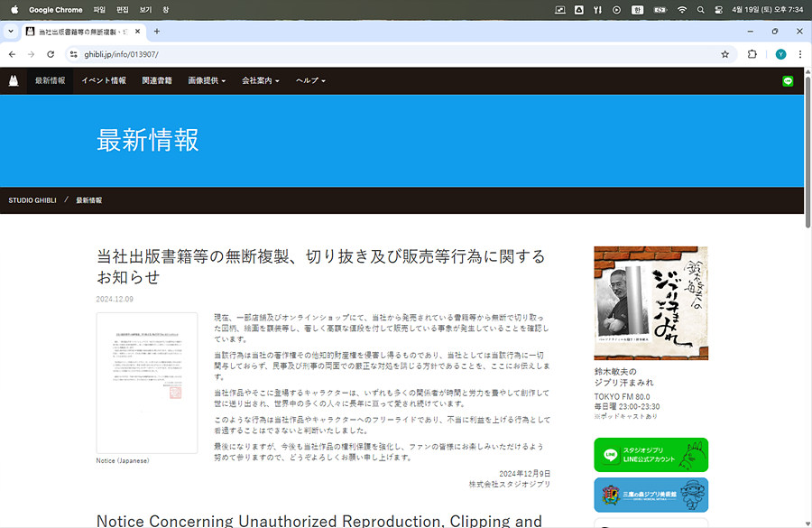Click the 株式会社スタジオジブリ signature text

510,484
